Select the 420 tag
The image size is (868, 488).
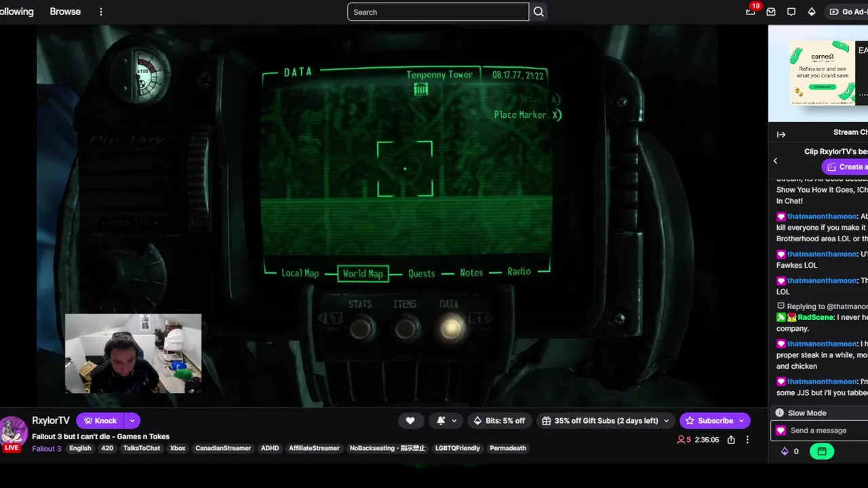(x=107, y=449)
